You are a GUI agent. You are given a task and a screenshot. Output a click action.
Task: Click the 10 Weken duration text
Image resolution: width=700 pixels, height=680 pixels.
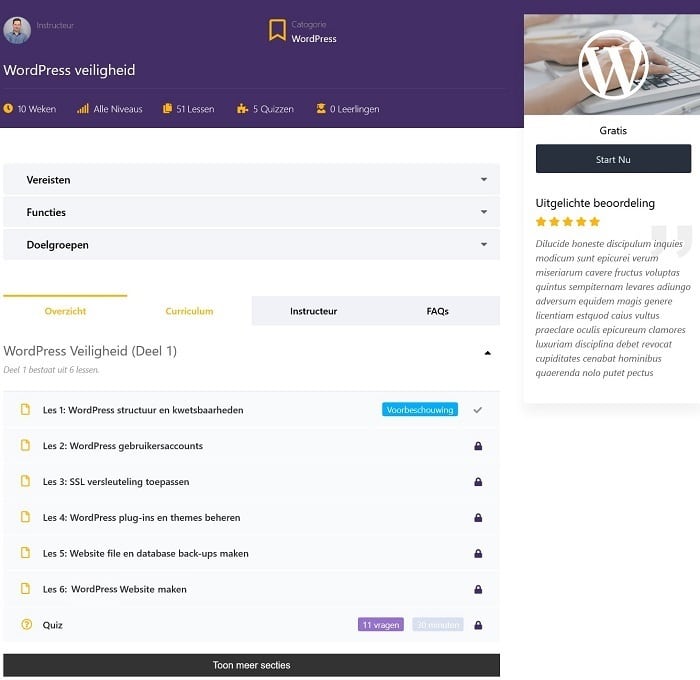37,109
